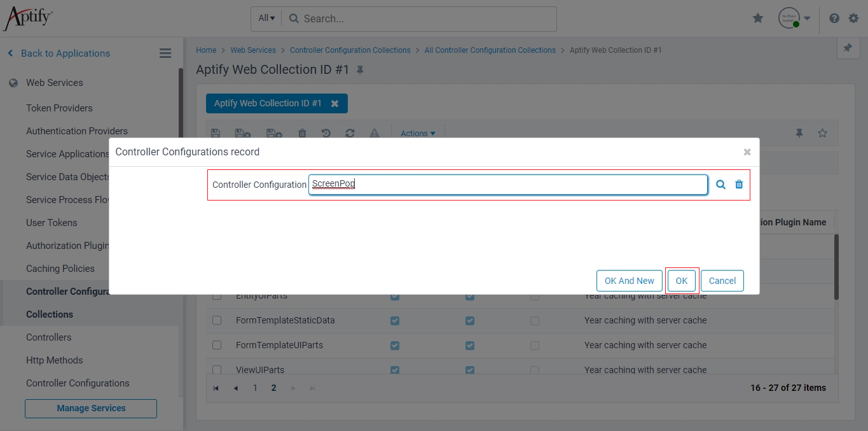This screenshot has width=868, height=431.
Task: Click the Save and Close toolbar icon
Action: [242, 133]
